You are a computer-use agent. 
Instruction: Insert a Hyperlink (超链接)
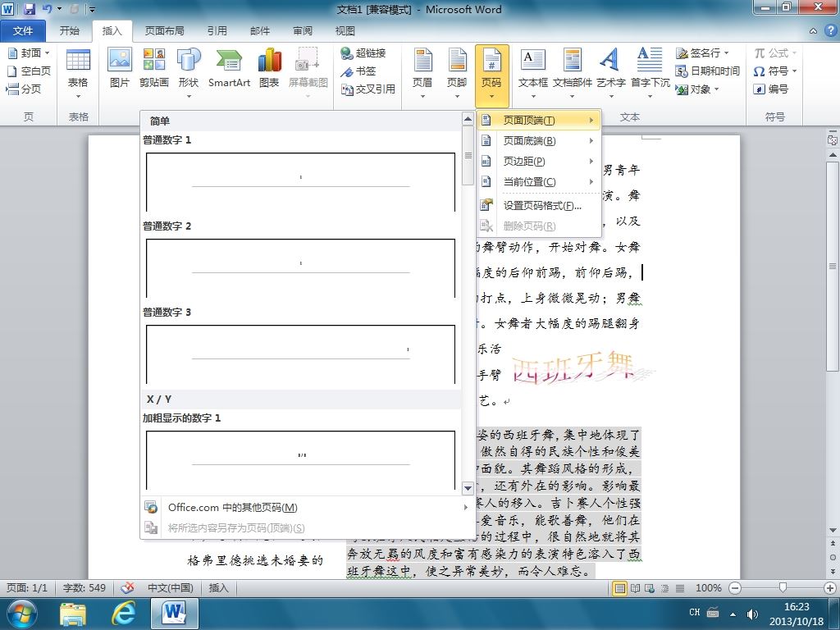click(363, 53)
